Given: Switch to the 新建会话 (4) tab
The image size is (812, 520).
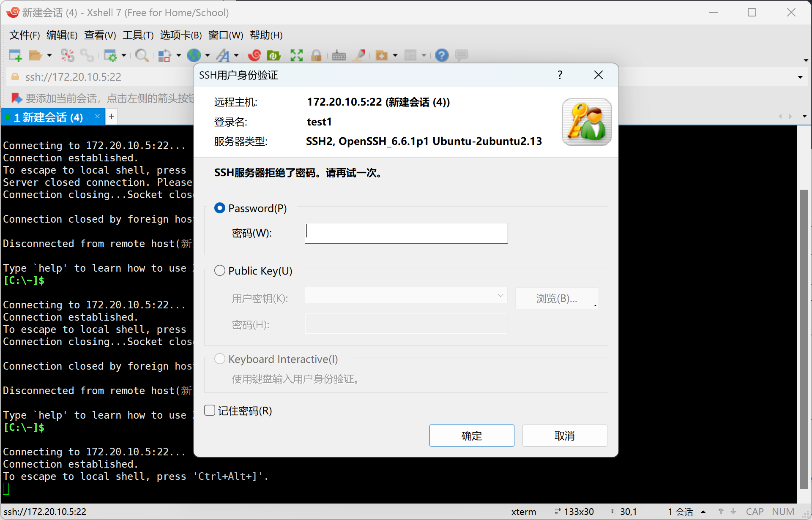Looking at the screenshot, I should [49, 117].
